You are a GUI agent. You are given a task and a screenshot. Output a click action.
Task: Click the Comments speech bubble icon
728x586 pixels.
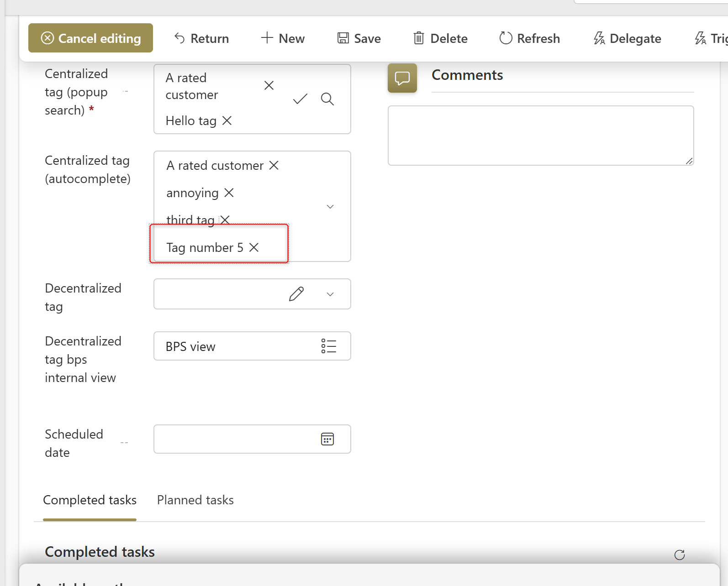[402, 78]
